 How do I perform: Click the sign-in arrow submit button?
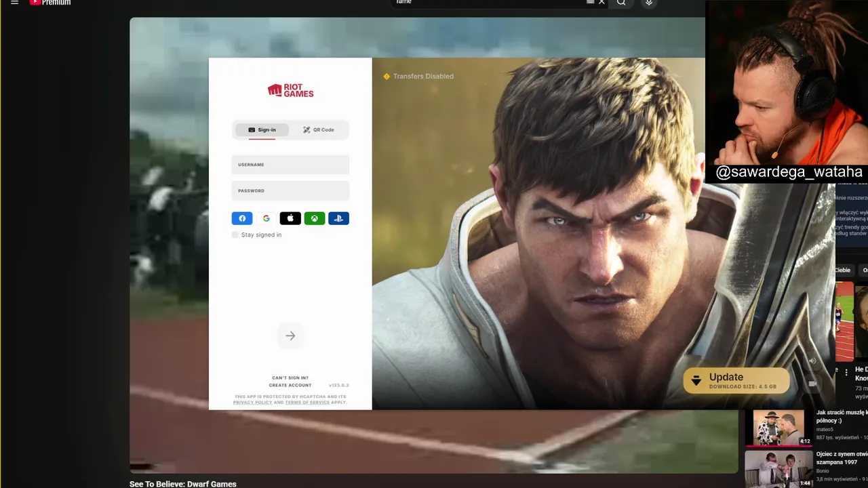pos(290,335)
